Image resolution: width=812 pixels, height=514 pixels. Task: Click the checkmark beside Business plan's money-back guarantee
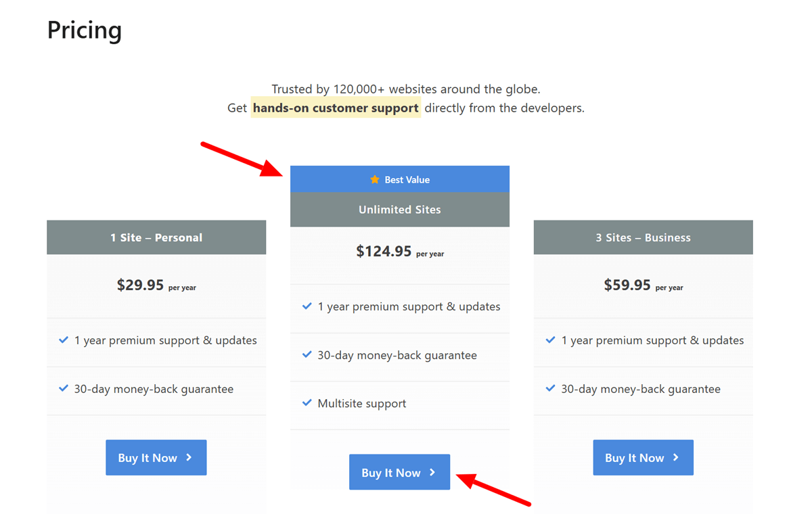point(549,388)
